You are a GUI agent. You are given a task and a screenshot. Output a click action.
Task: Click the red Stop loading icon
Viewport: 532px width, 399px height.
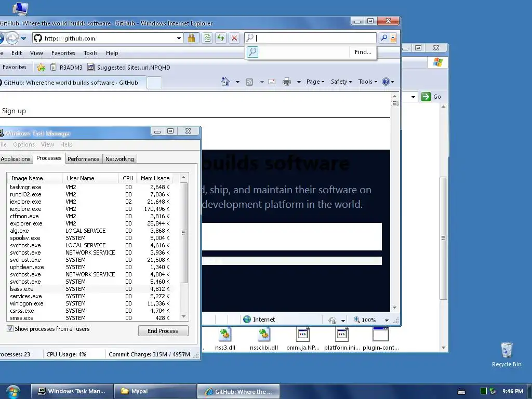coord(234,38)
